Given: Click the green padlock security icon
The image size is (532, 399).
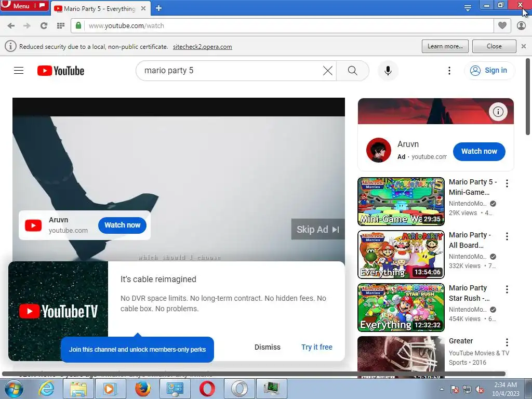Looking at the screenshot, I should (78, 25).
